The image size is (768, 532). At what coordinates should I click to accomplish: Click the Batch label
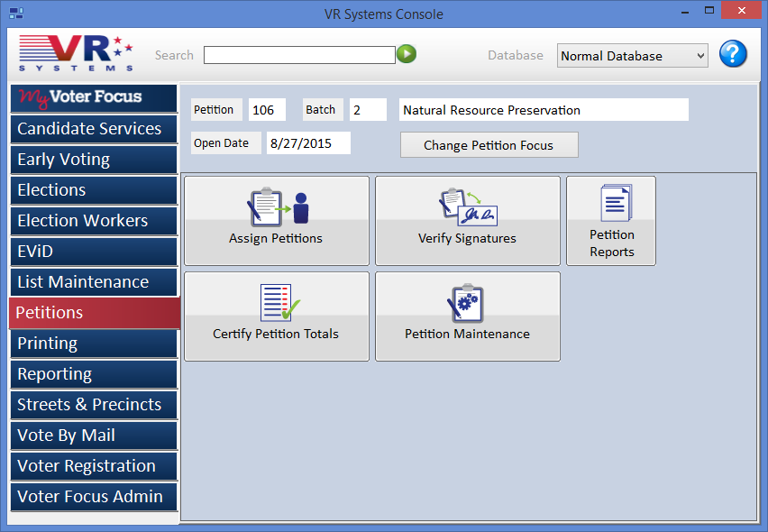click(322, 110)
